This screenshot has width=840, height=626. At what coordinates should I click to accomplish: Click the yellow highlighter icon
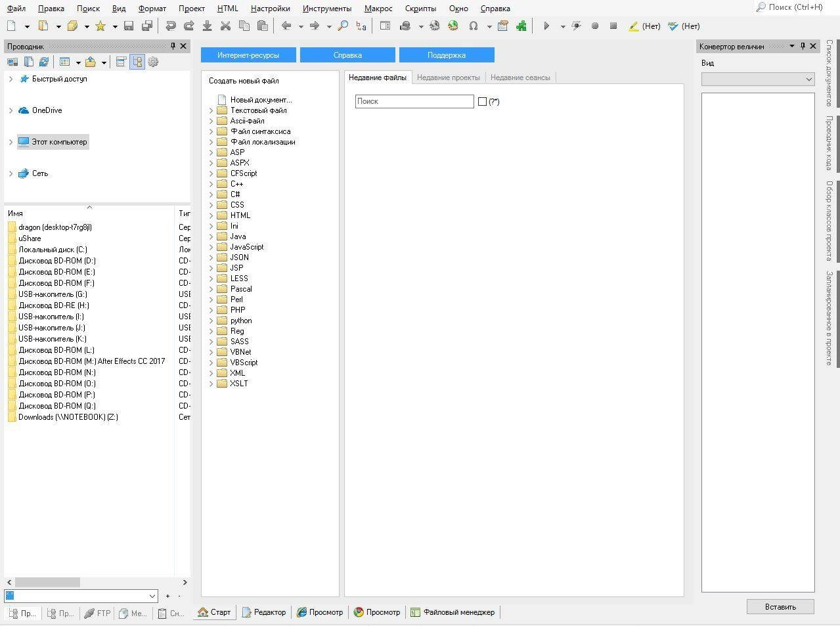pos(633,26)
